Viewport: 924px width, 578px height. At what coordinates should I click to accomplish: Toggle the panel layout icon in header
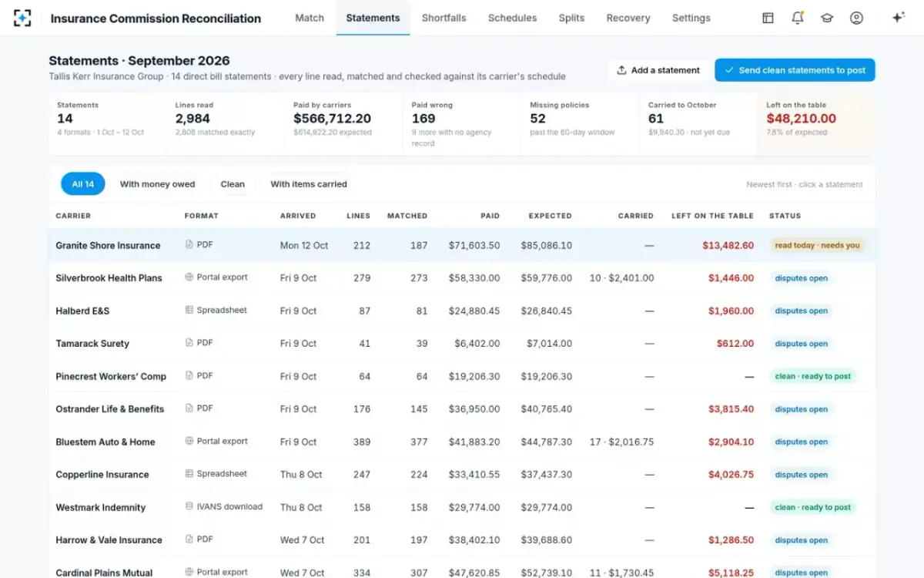768,18
